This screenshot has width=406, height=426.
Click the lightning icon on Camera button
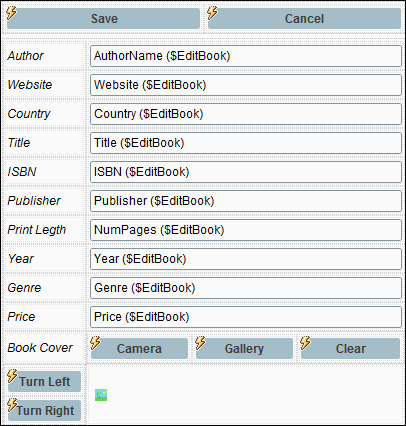[96, 343]
